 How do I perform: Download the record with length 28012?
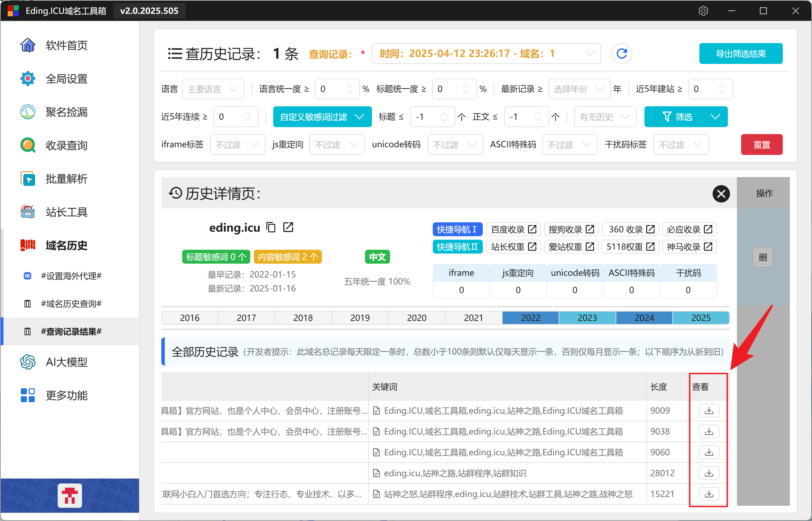point(709,473)
